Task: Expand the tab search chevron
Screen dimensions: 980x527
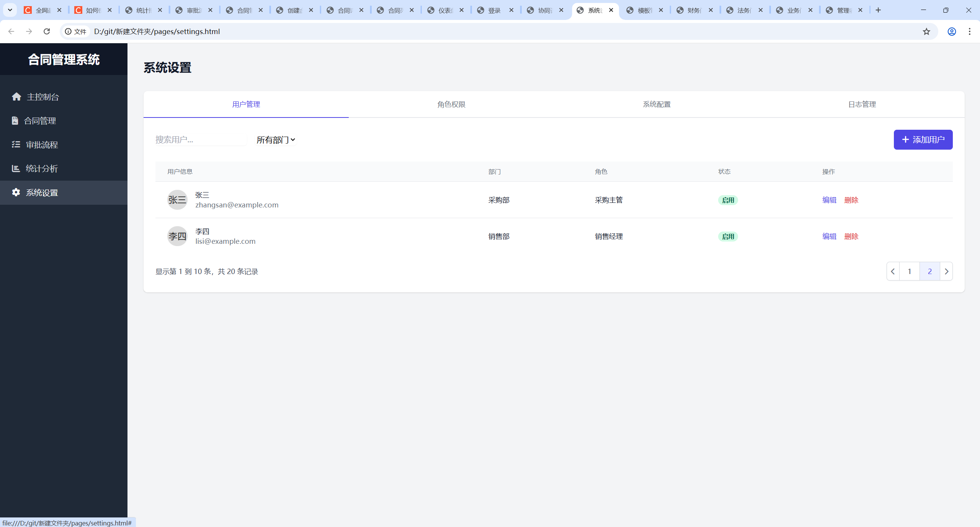Action: 10,10
